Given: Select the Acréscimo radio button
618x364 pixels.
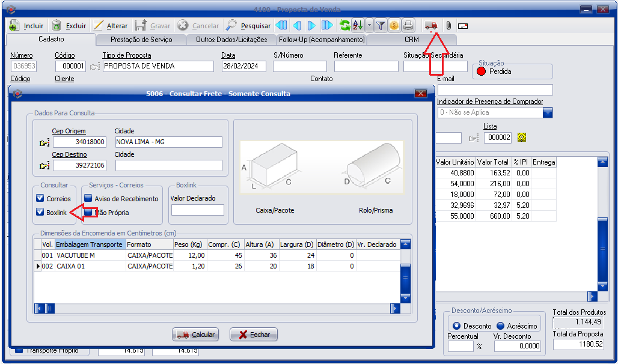Looking at the screenshot, I should (x=501, y=326).
